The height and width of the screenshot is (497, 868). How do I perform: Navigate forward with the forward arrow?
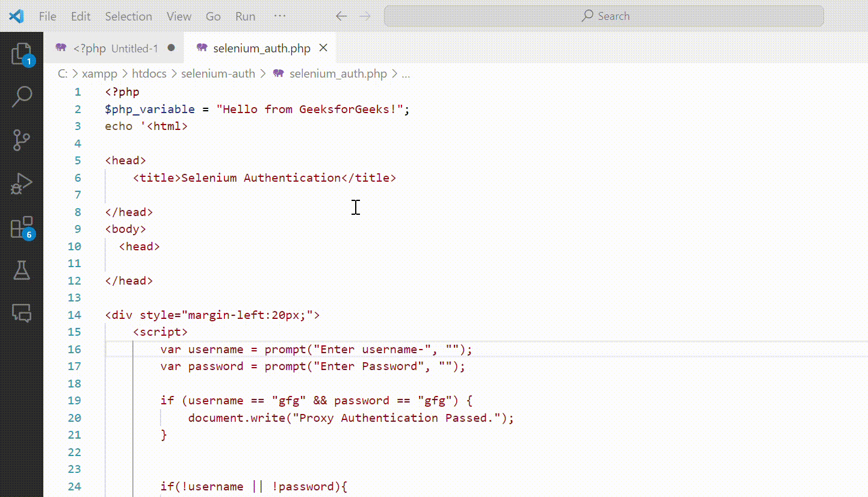point(365,16)
